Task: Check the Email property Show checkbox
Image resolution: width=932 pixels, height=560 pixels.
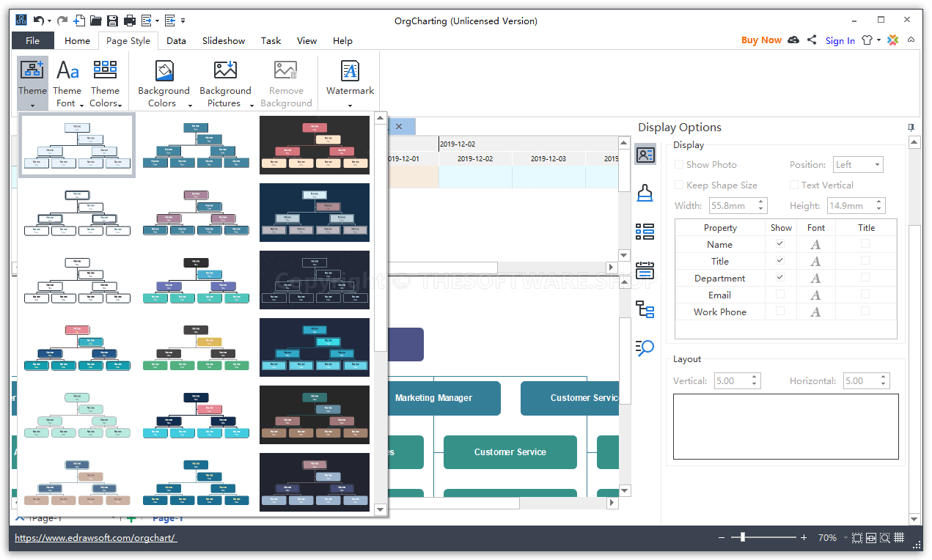Action: pyautogui.click(x=781, y=295)
